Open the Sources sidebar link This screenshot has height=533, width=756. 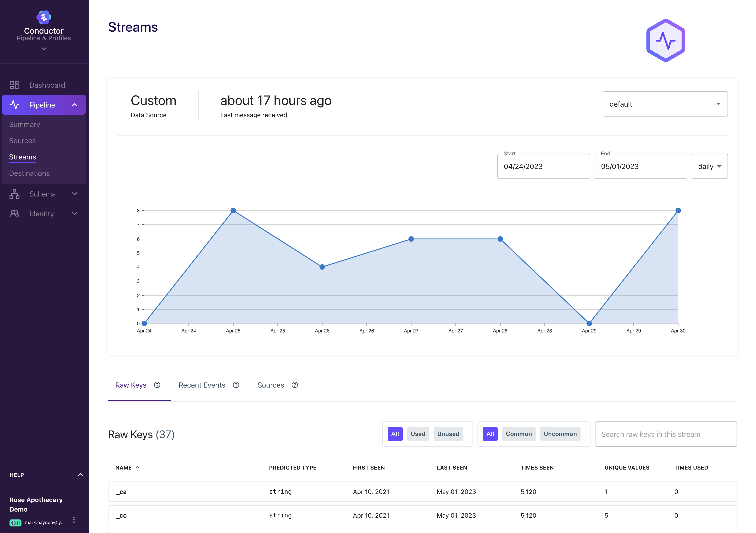22,141
